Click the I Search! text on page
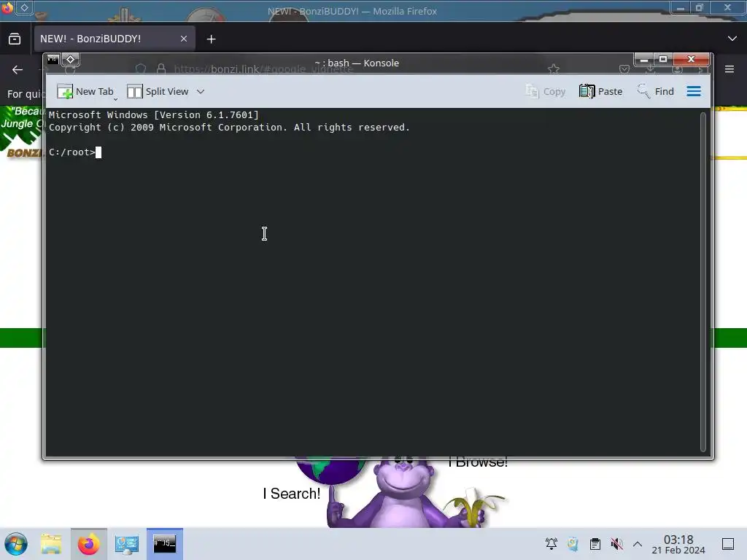The width and height of the screenshot is (747, 560). click(x=292, y=494)
